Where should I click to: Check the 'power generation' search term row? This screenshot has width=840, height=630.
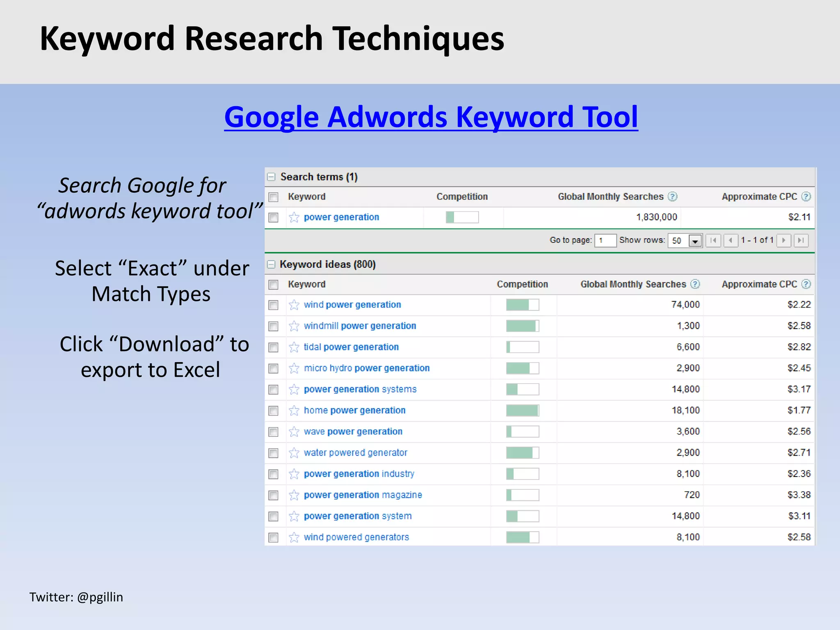[x=273, y=217]
